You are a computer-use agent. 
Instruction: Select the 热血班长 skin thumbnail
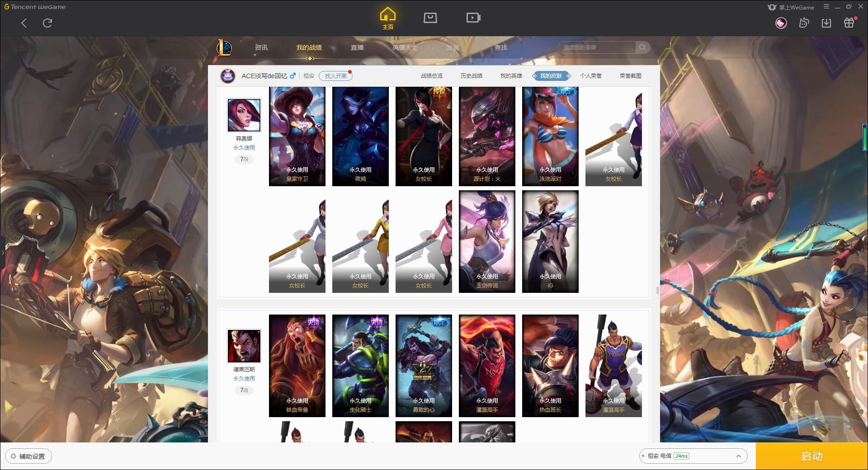pos(550,366)
